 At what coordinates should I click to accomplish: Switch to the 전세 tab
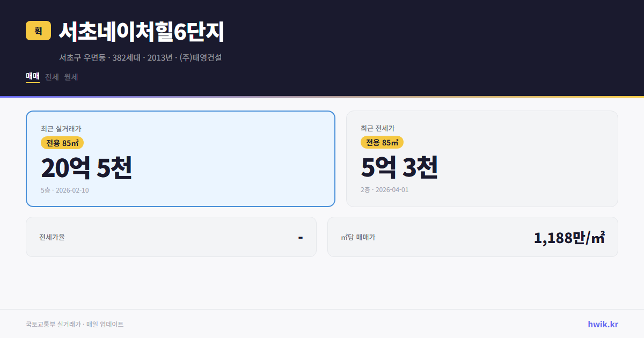pyautogui.click(x=51, y=77)
